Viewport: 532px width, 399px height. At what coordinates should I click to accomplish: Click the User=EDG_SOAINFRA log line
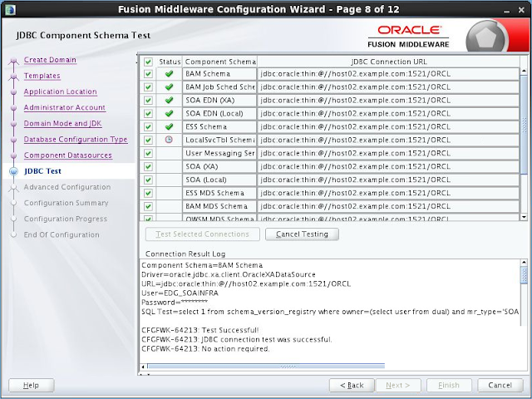coord(180,293)
